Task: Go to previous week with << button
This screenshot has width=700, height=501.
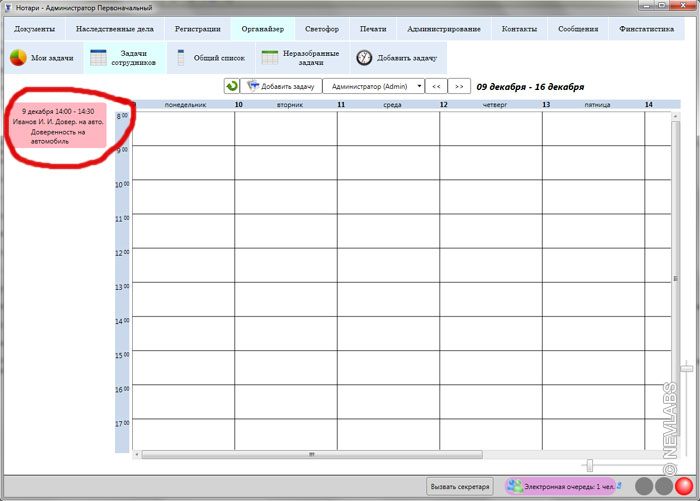Action: point(436,87)
